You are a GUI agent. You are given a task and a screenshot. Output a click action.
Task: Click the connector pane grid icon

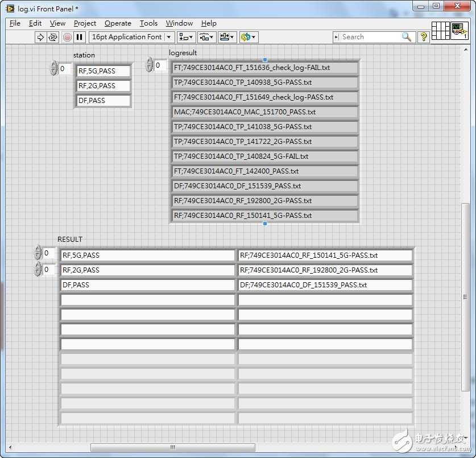[441, 30]
